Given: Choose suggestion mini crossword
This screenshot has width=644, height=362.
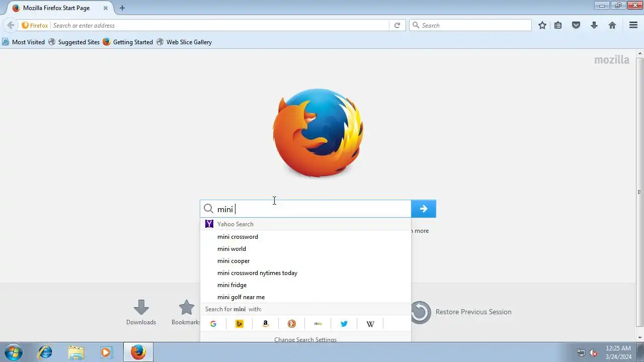Looking at the screenshot, I should coord(305,237).
